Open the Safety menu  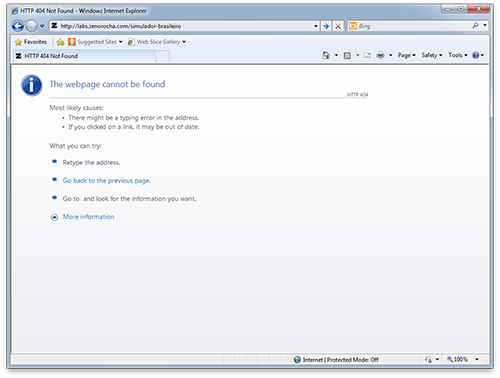(x=432, y=55)
